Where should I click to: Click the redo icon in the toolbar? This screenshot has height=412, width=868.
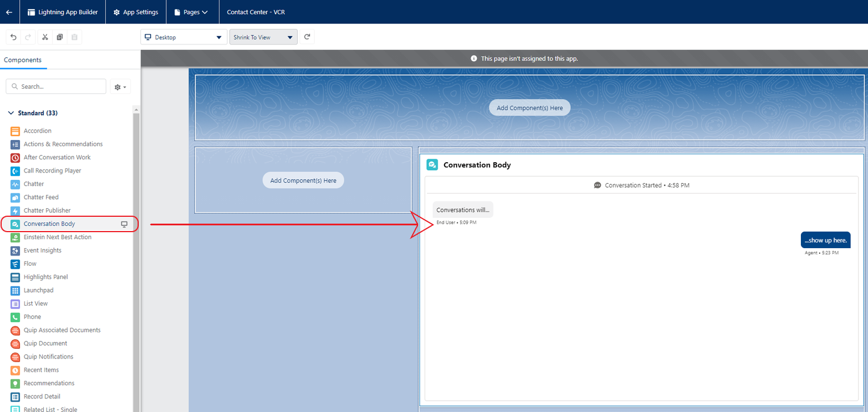pos(28,38)
